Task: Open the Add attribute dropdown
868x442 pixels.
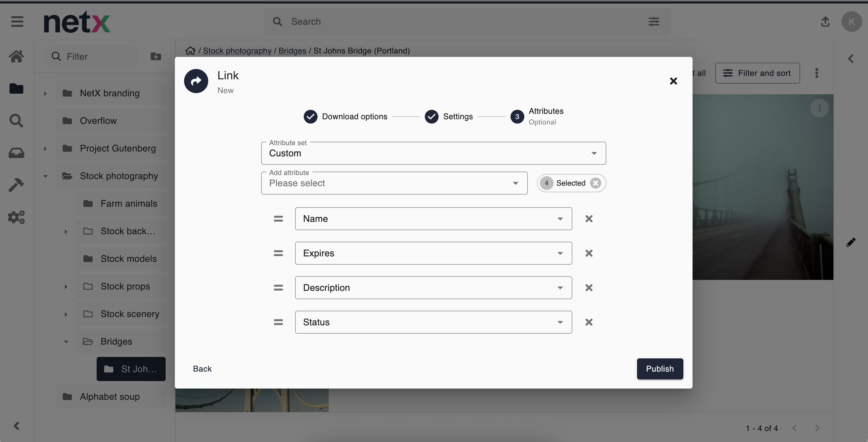Action: tap(394, 183)
